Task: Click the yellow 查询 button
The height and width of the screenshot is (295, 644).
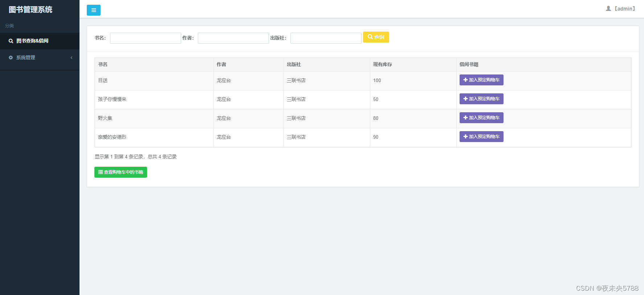Action: point(376,37)
